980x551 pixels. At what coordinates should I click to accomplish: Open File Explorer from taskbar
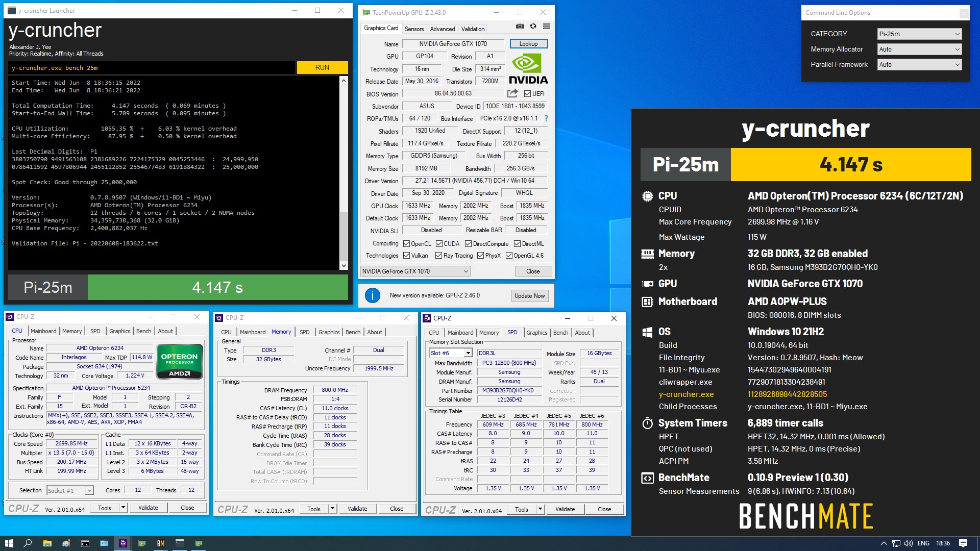47,543
